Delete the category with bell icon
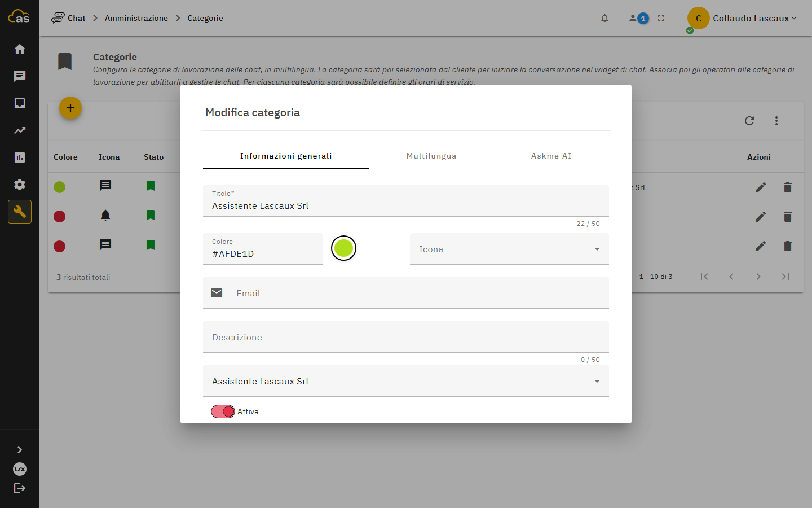Viewport: 812px width, 508px height. tap(788, 217)
